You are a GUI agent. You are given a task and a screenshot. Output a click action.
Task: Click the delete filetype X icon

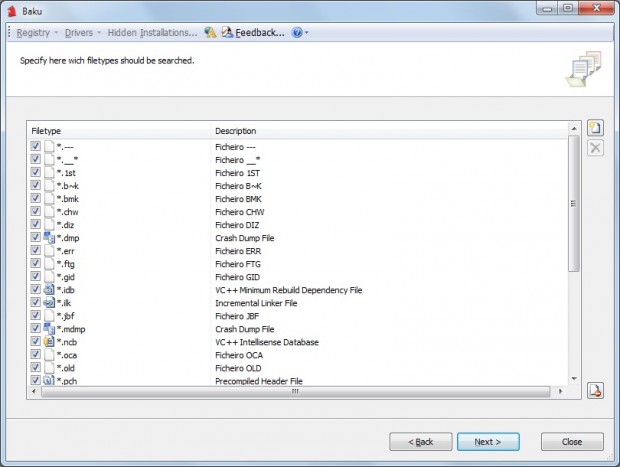coord(595,148)
